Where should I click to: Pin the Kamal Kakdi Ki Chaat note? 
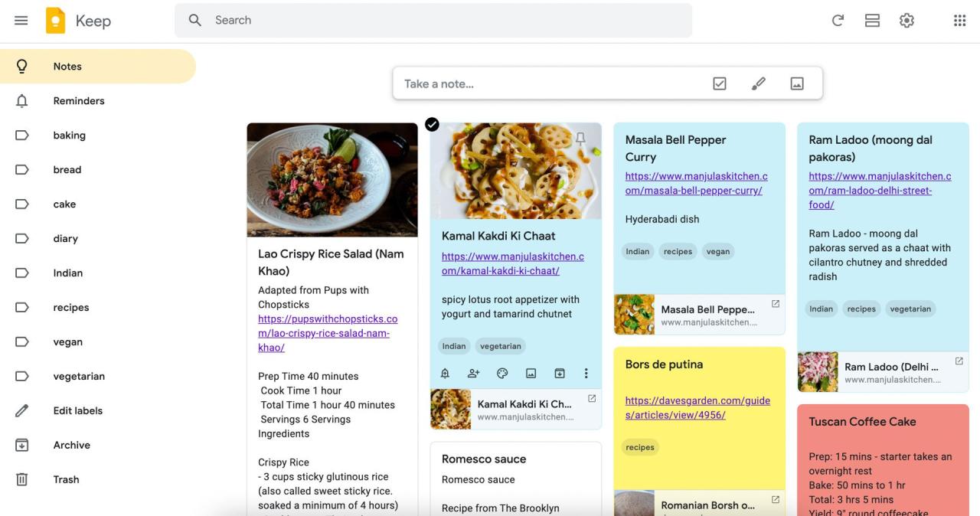(x=580, y=138)
